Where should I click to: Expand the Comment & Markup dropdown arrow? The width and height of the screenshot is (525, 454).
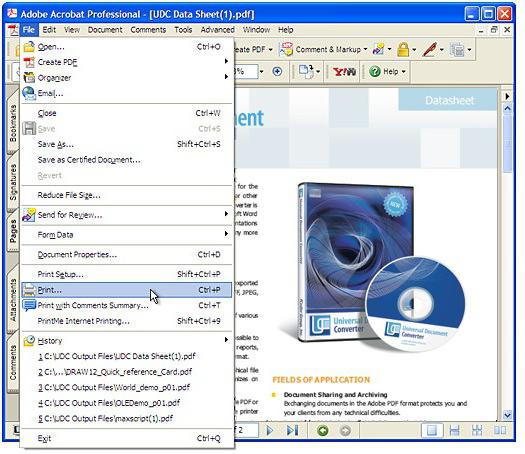click(x=365, y=50)
